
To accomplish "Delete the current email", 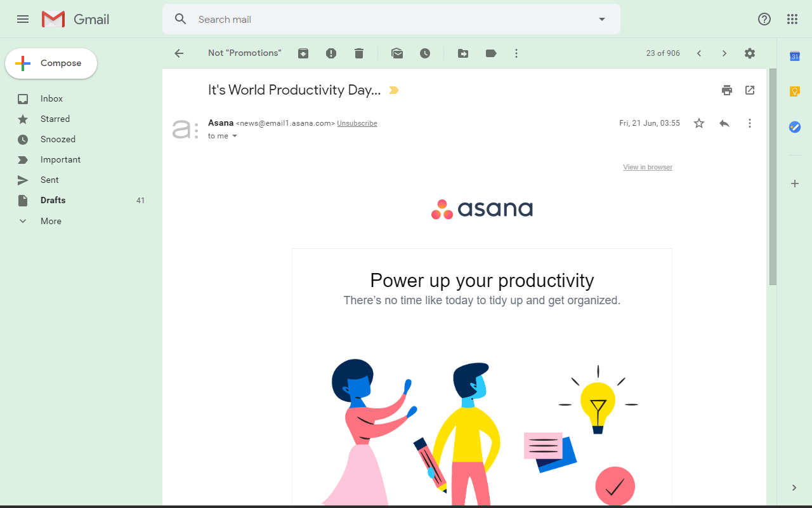I will pos(359,53).
